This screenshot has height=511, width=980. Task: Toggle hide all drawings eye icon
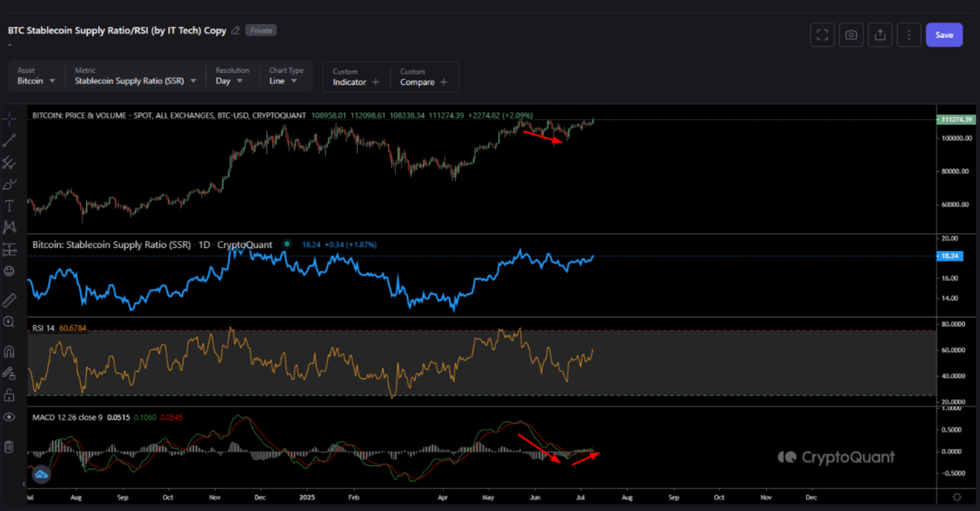click(x=9, y=417)
